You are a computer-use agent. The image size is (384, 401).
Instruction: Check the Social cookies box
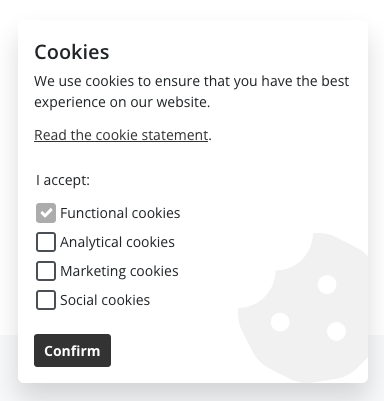[46, 300]
